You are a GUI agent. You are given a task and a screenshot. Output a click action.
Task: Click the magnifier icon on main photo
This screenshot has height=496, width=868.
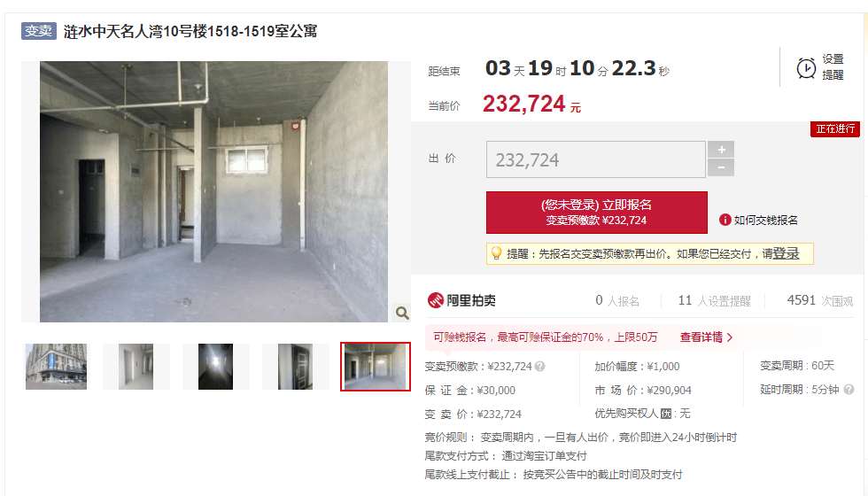click(x=402, y=313)
